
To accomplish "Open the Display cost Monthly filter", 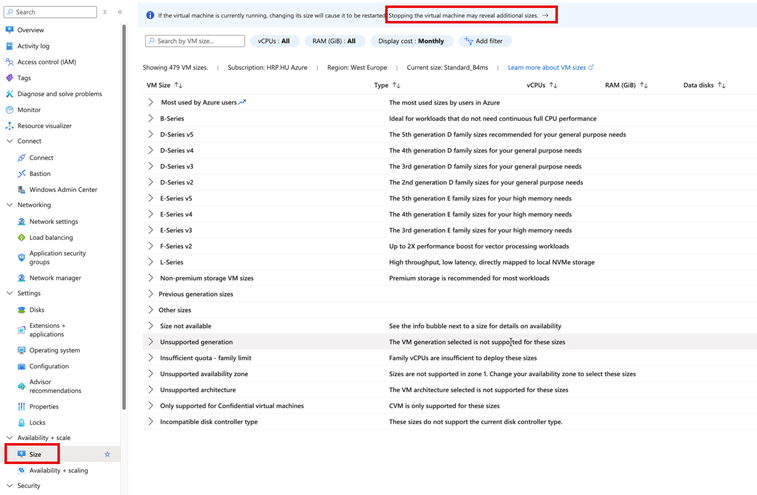I will 410,41.
